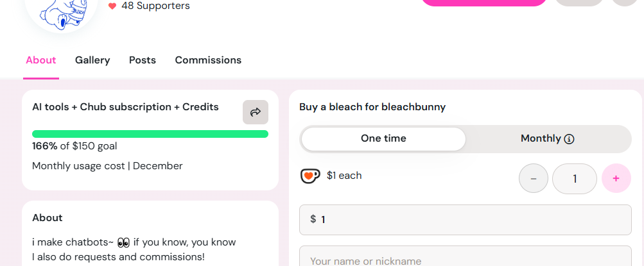Image resolution: width=644 pixels, height=266 pixels.
Task: Click the share arrow icon on goal card
Action: [255, 112]
